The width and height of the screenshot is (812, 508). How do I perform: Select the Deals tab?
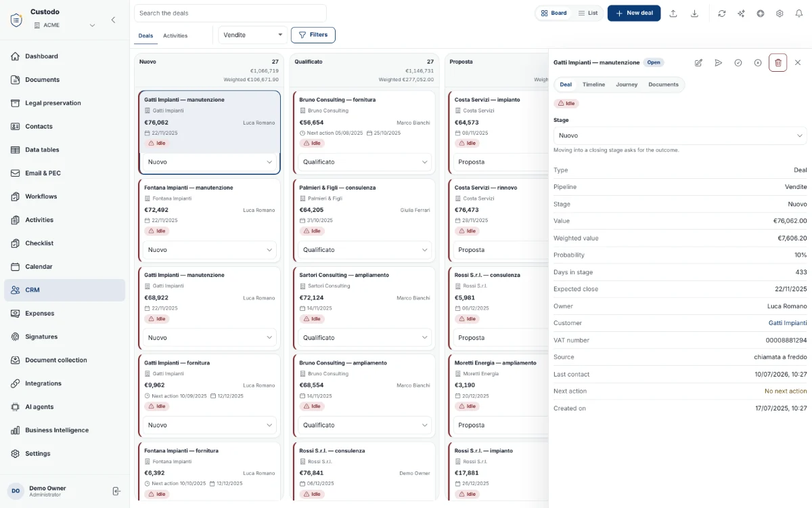coord(145,36)
